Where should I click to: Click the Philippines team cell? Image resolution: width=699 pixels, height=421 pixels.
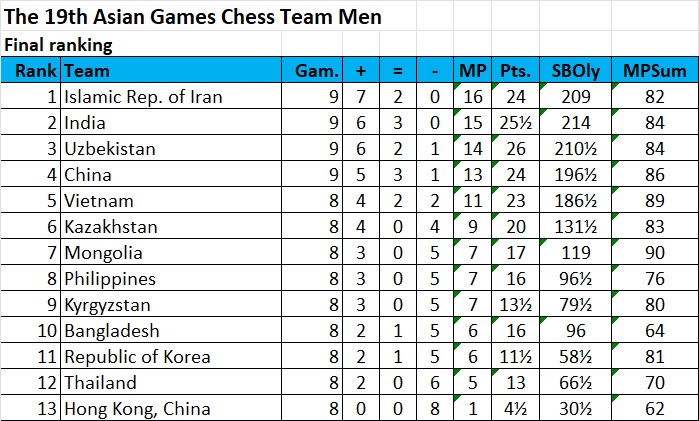point(110,279)
